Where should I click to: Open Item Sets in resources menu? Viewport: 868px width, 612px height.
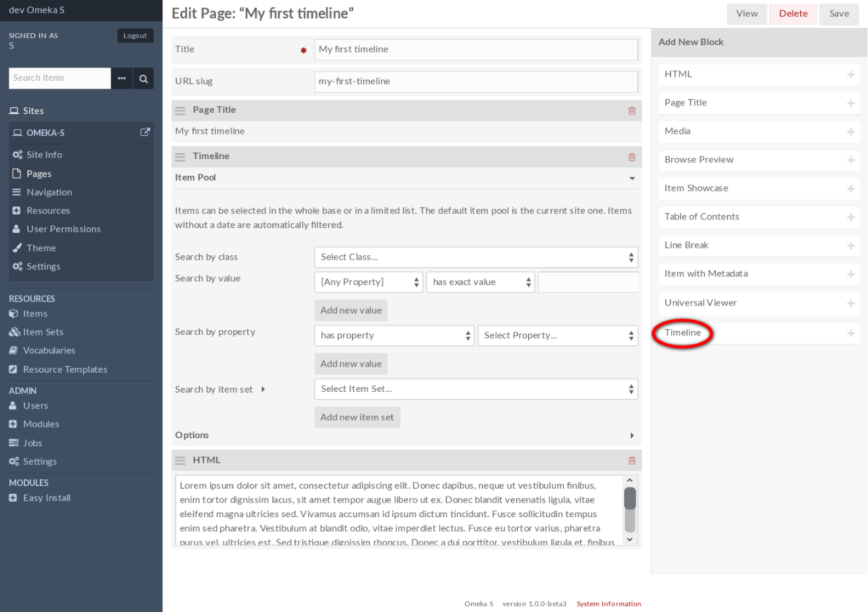(x=43, y=332)
